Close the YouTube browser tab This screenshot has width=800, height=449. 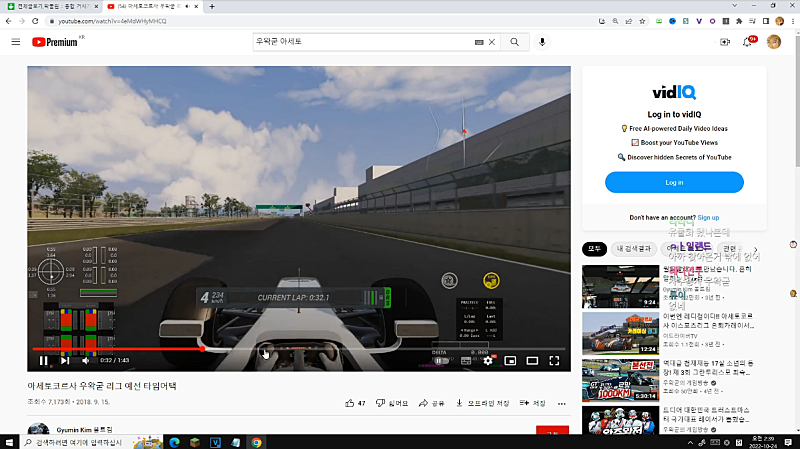point(196,7)
